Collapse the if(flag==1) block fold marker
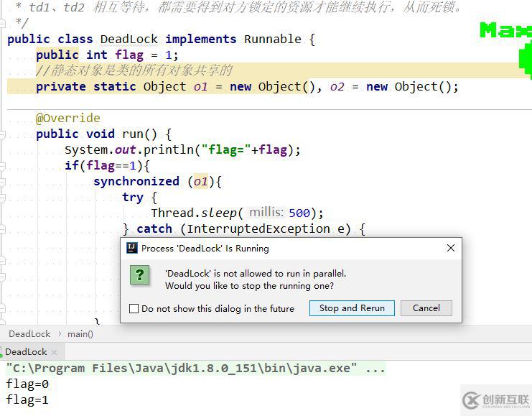The image size is (532, 416). pyautogui.click(x=2, y=167)
